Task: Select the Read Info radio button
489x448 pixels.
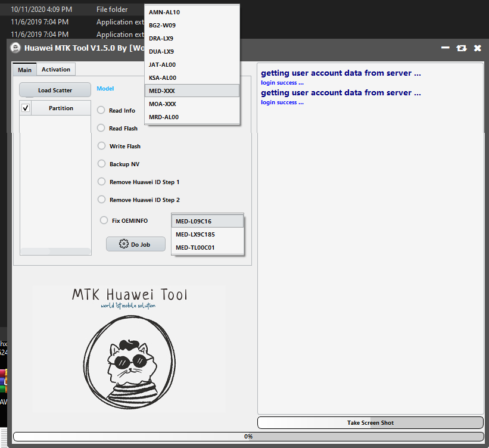Action: coord(101,110)
